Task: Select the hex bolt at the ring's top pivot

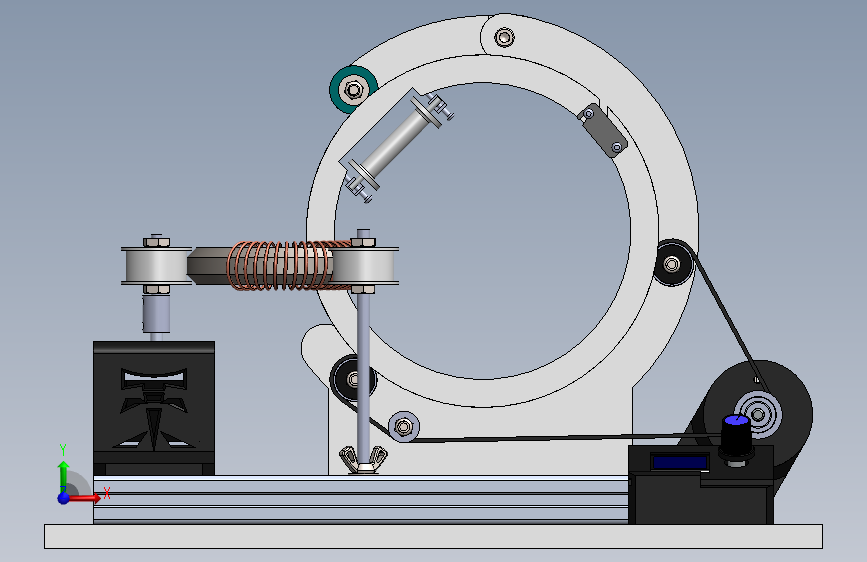Action: coord(504,38)
